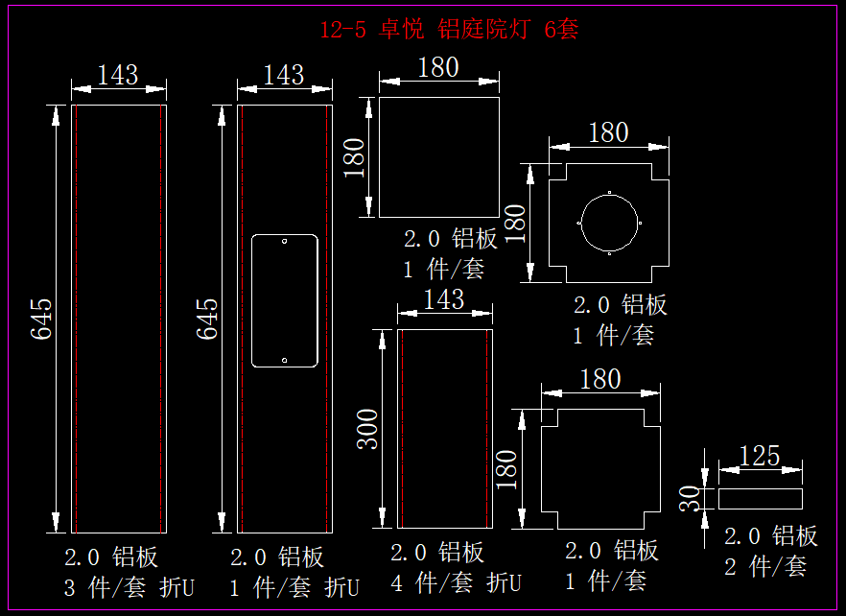846x616 pixels.
Task: Select the 30 height dimension text
Action: coord(691,498)
